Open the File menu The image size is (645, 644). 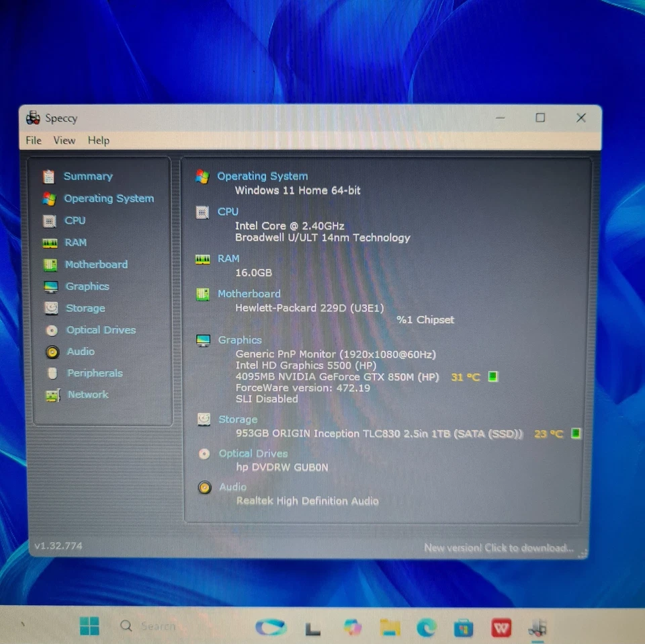[33, 140]
